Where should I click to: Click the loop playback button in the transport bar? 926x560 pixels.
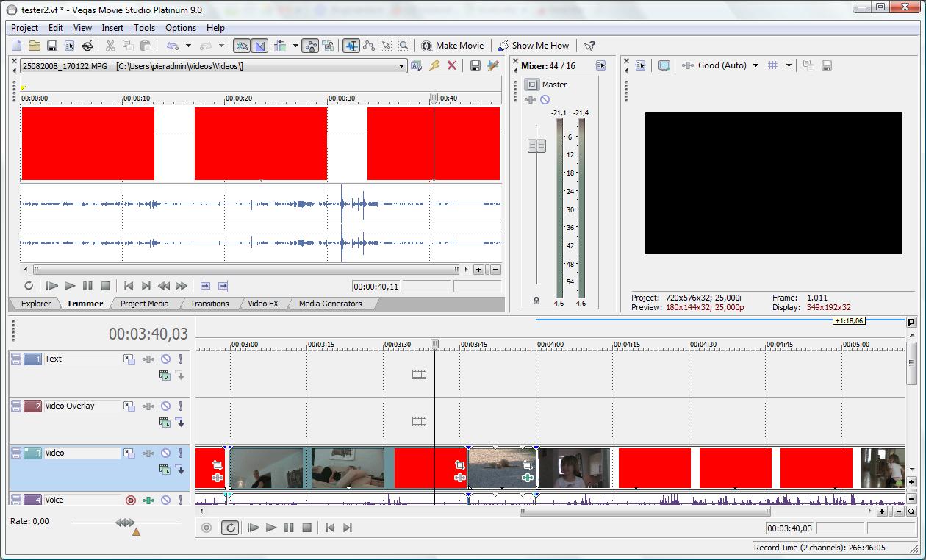pos(229,527)
